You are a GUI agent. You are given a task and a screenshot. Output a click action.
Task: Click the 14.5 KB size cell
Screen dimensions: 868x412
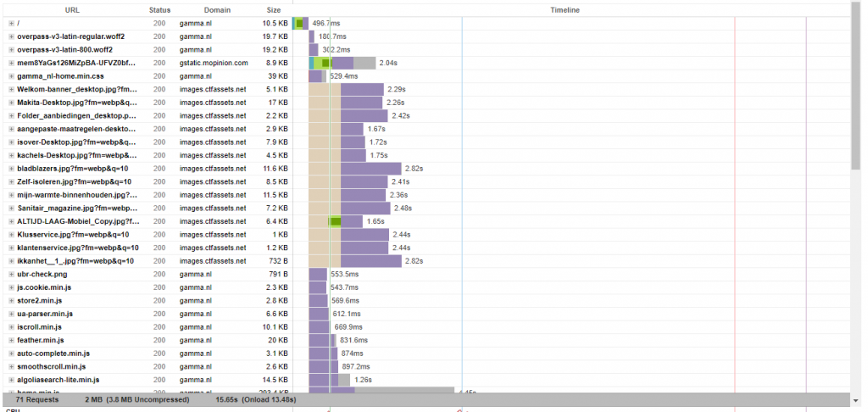[275, 380]
